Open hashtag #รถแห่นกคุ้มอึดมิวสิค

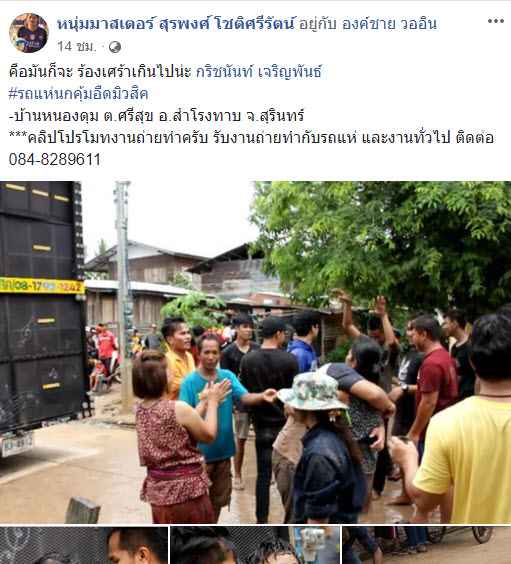[x=78, y=94]
